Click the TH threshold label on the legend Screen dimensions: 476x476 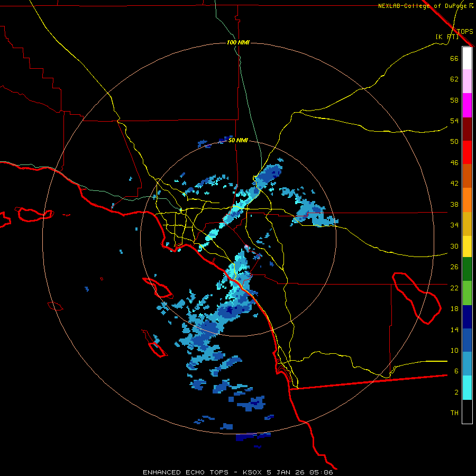(454, 413)
